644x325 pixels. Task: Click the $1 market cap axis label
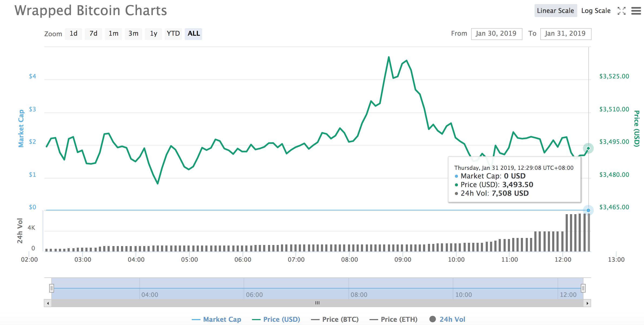click(32, 175)
